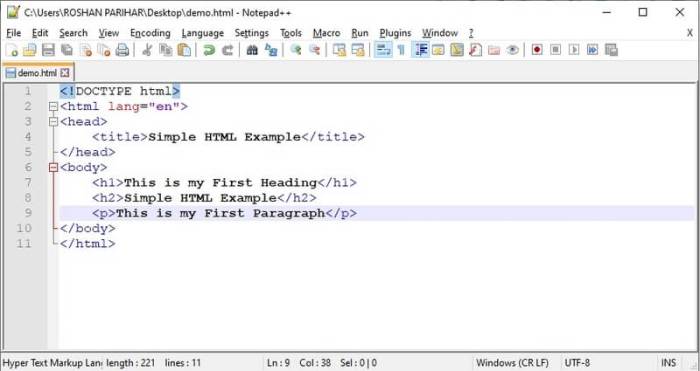Collapse the body tag fold marker
Screen dimensions: 700x371
[53, 167]
